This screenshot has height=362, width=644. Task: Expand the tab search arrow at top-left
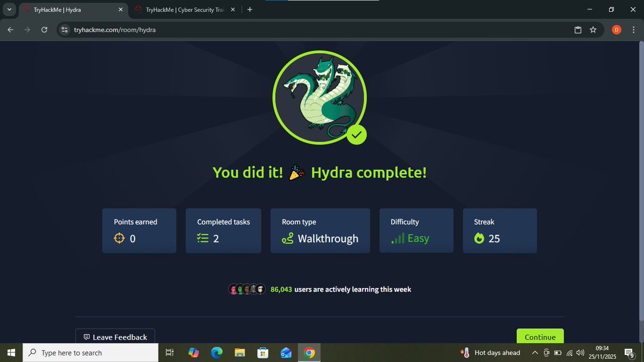click(9, 9)
